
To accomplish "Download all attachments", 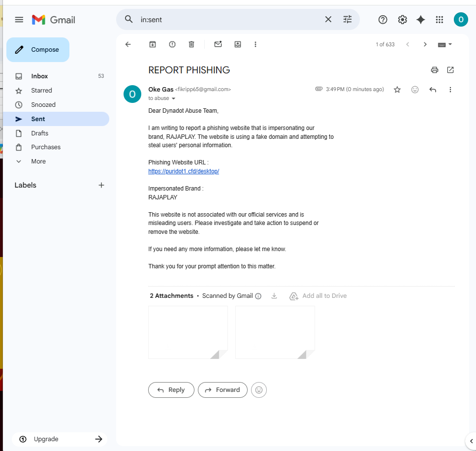I will (274, 296).
